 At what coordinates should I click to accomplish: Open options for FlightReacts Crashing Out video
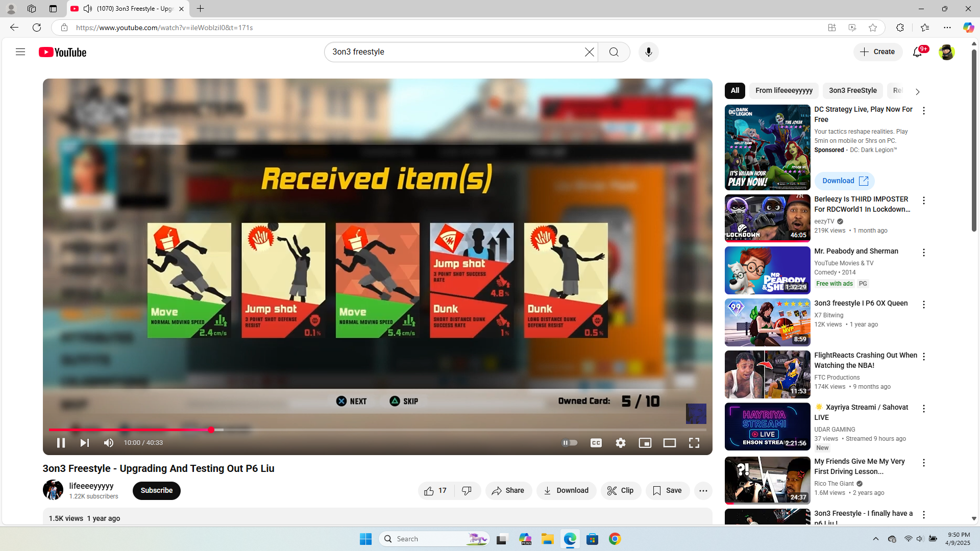click(924, 357)
